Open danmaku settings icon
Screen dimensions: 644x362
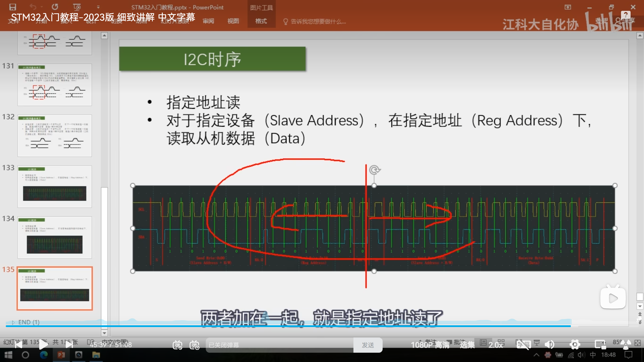(194, 345)
